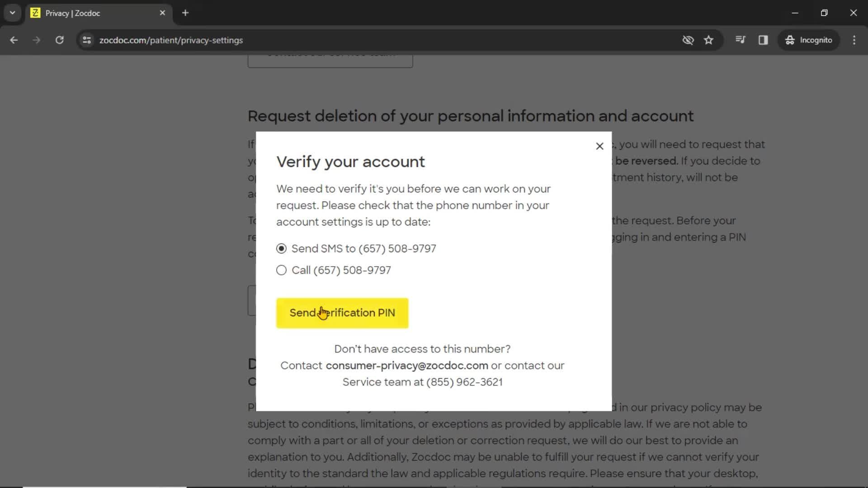Close the Verify your account dialog
The image size is (868, 488).
click(599, 146)
